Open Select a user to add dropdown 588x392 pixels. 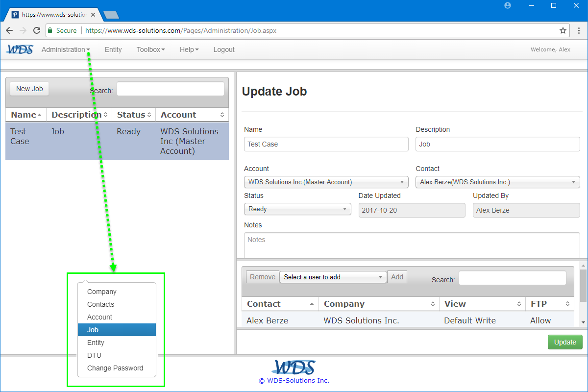[333, 277]
